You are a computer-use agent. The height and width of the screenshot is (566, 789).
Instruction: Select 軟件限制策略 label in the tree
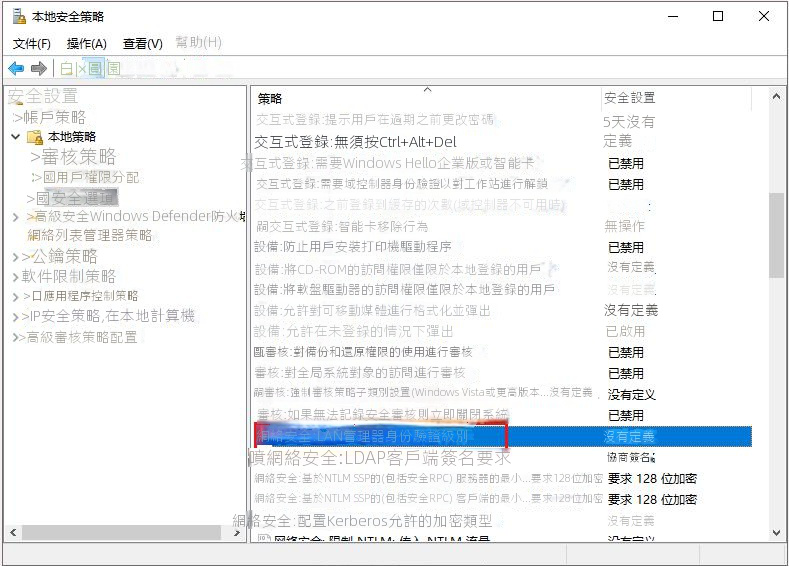coord(68,276)
